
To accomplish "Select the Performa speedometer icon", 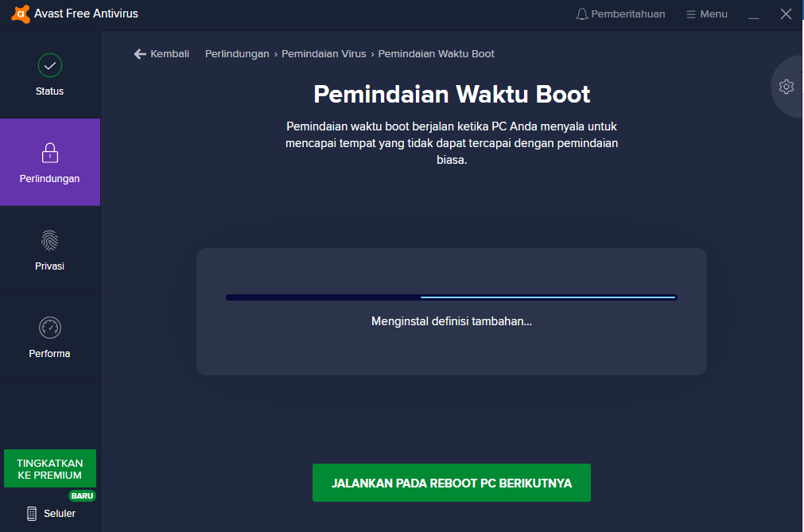I will [49, 328].
